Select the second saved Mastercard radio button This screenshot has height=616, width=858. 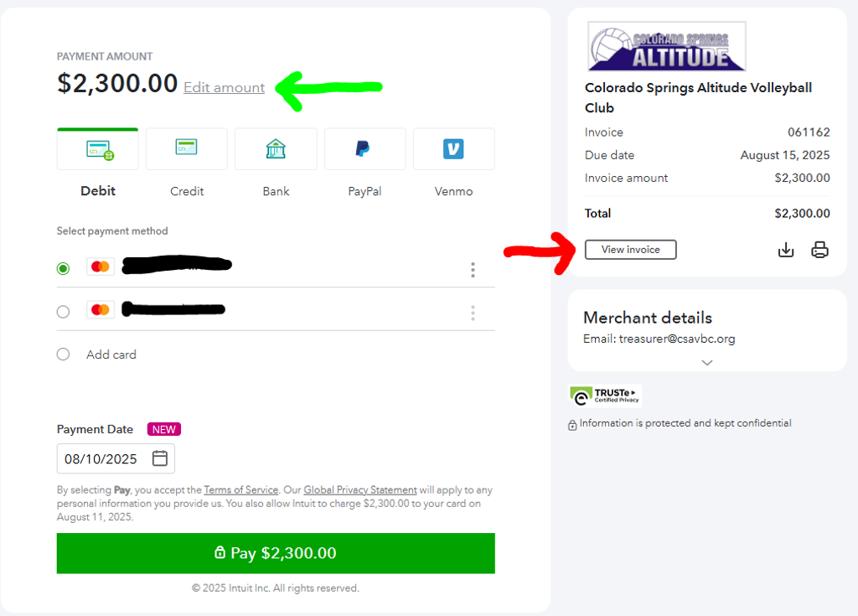click(x=63, y=312)
